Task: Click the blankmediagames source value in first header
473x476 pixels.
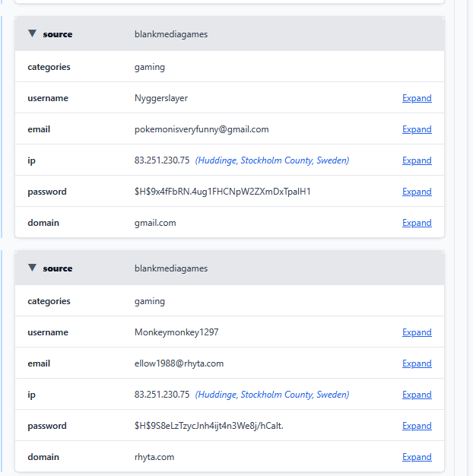Action: pyautogui.click(x=170, y=34)
